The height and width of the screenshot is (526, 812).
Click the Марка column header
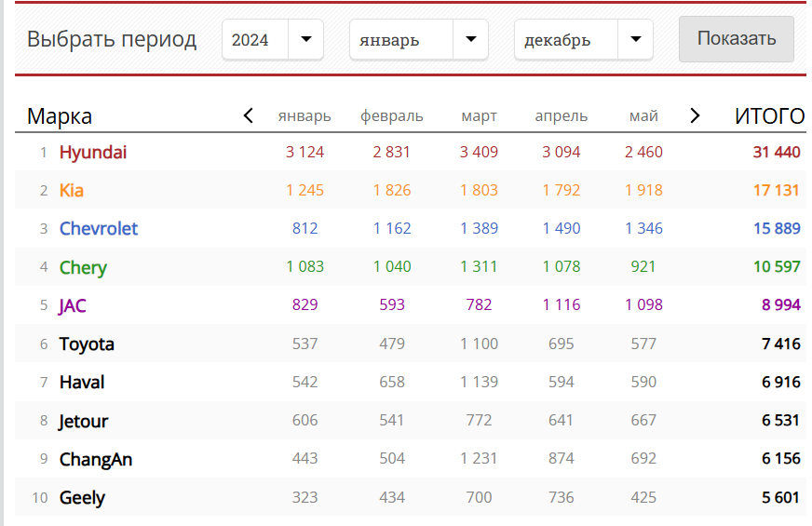60,116
